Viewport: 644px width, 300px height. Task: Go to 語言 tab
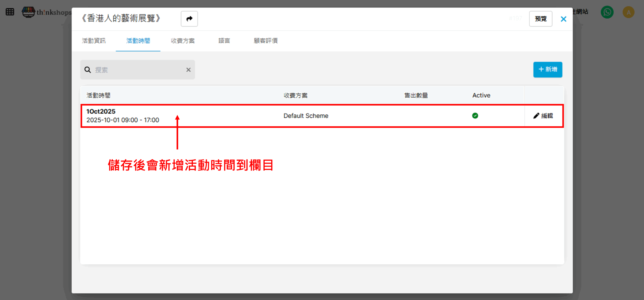coord(224,41)
